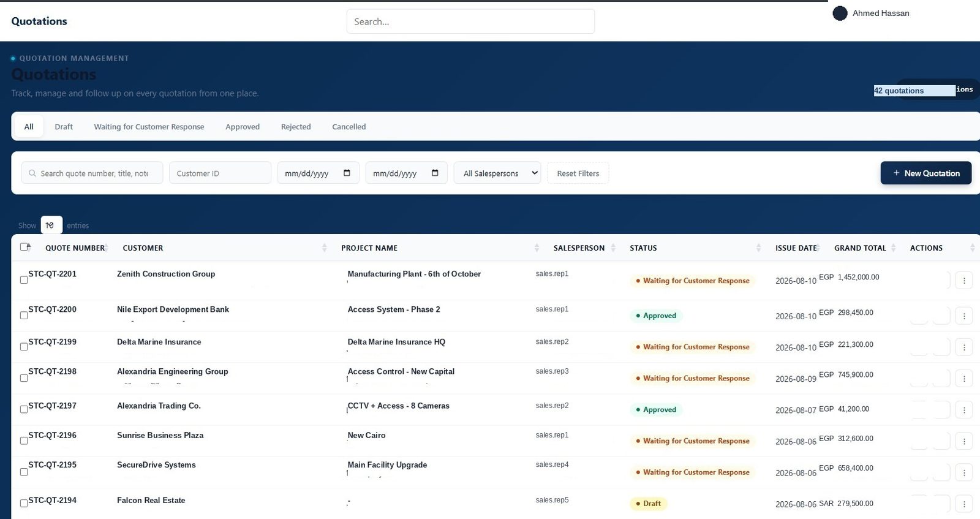Focus the top Search field
Image resolution: width=980 pixels, height=519 pixels.
tap(470, 21)
